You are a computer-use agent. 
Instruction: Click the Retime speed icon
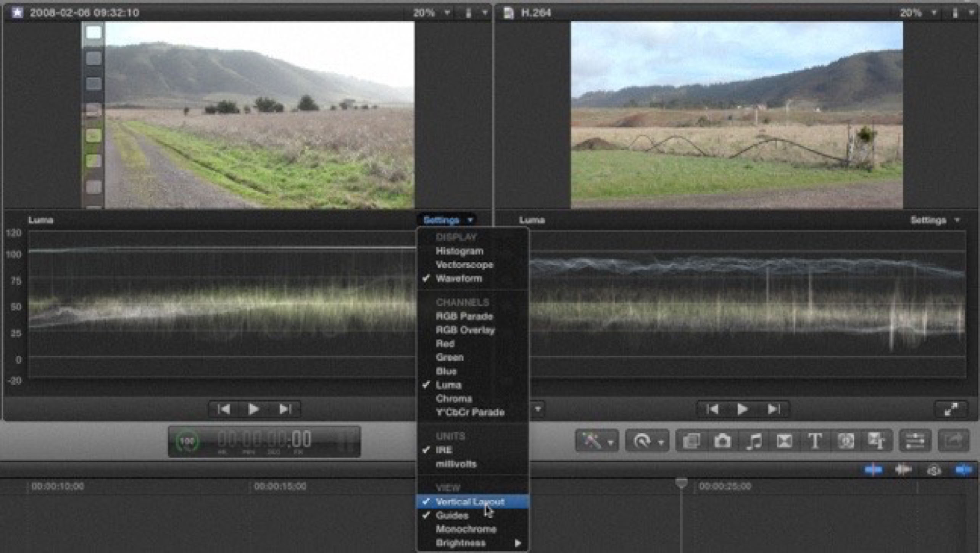coord(642,441)
